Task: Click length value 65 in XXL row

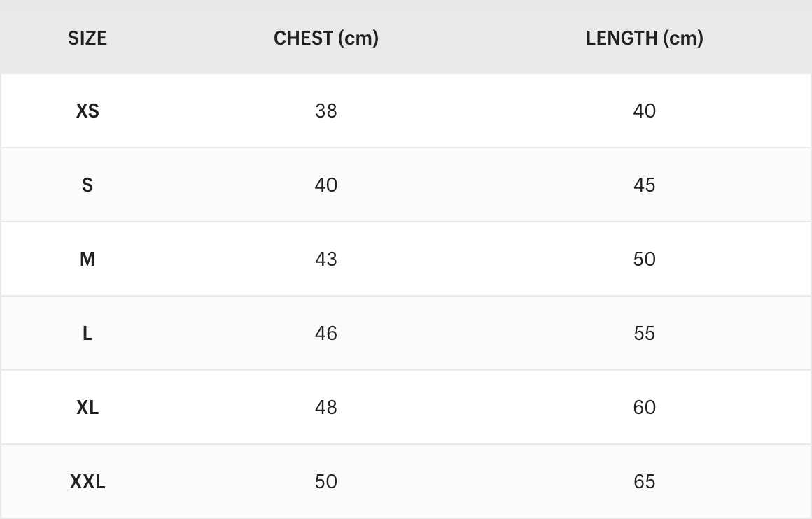Action: point(644,482)
